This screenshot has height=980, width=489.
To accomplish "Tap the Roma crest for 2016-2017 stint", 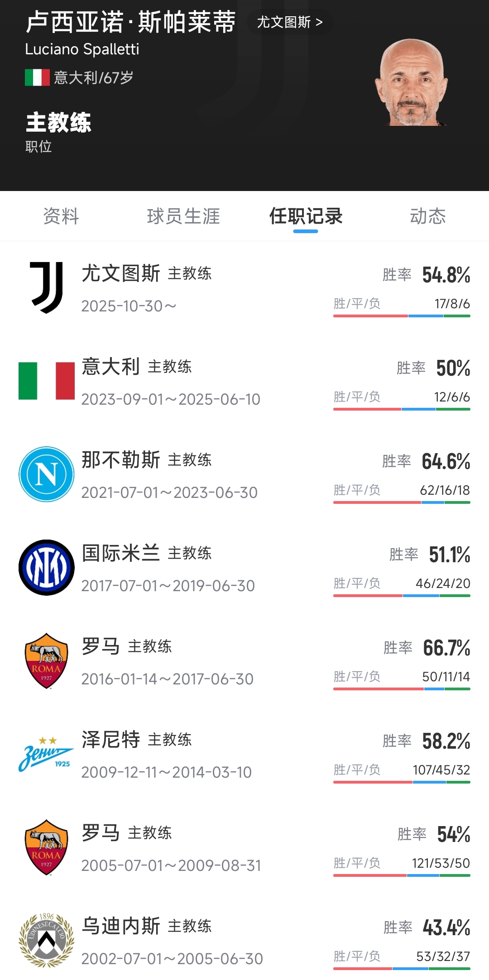I will pos(46,661).
